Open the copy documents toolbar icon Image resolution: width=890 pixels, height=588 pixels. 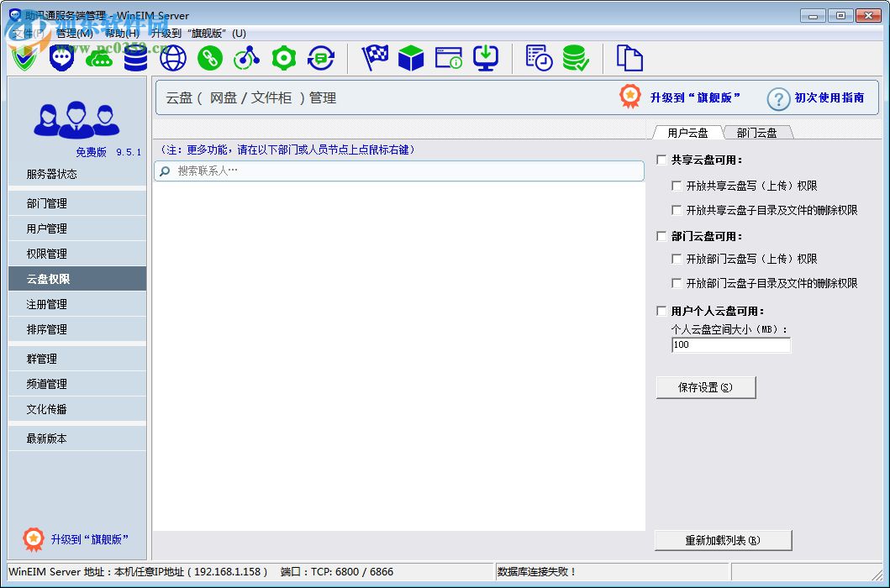point(629,58)
